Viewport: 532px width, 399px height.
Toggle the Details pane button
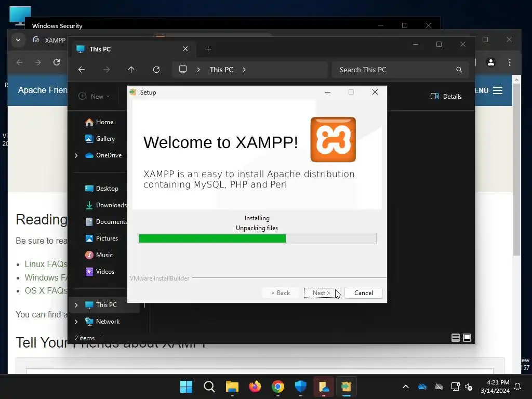pyautogui.click(x=446, y=96)
